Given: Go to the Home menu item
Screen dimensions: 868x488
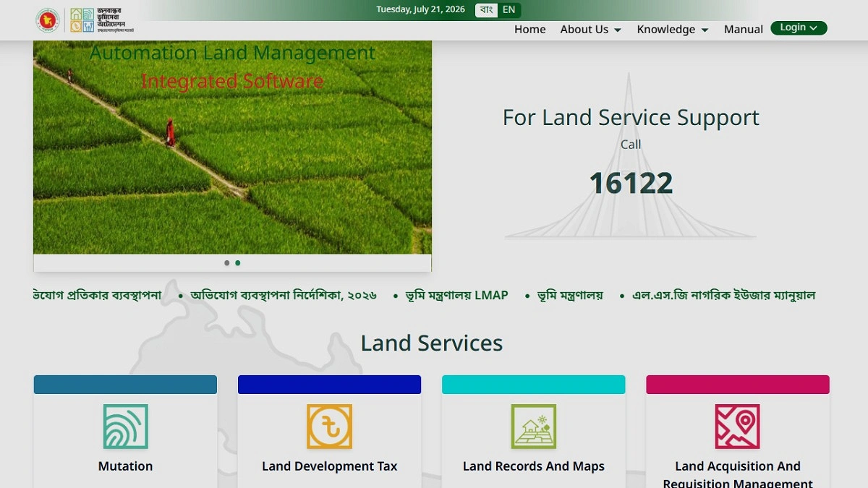Looking at the screenshot, I should pyautogui.click(x=530, y=30).
